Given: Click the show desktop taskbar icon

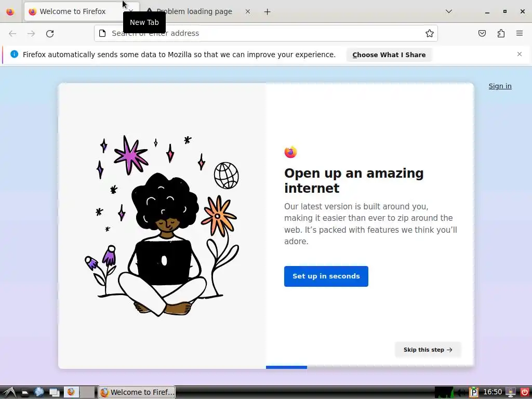Looking at the screenshot, I should click(x=54, y=392).
